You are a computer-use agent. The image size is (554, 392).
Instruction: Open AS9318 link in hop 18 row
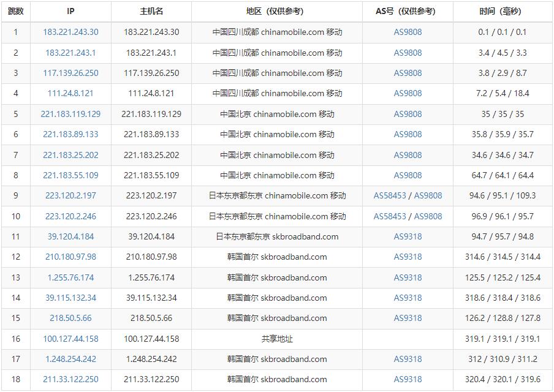(408, 379)
